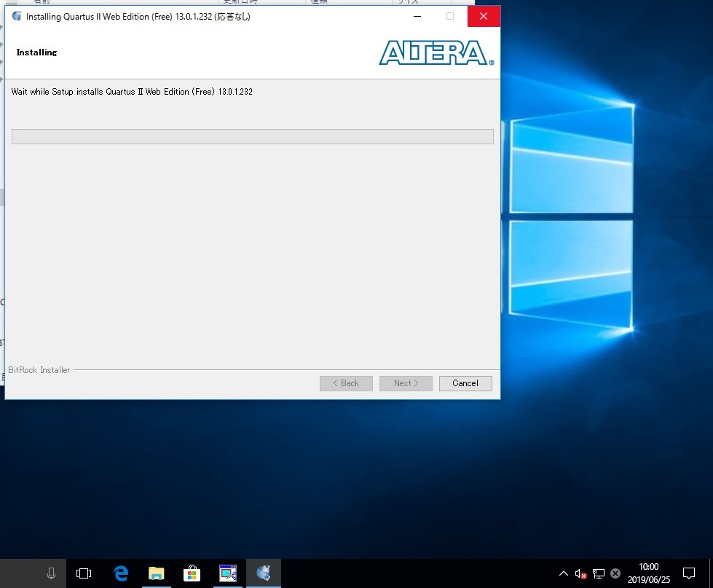Click the Next button in installer
Image resolution: width=713 pixels, height=588 pixels.
tap(406, 383)
